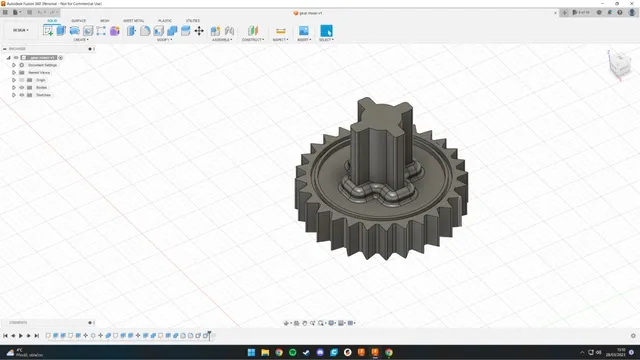Activate the Move/Copy cross-arrows tool

tap(199, 31)
